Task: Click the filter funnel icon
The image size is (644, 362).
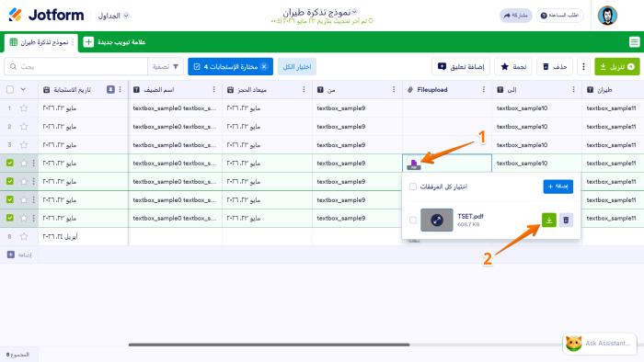Action: coord(176,66)
